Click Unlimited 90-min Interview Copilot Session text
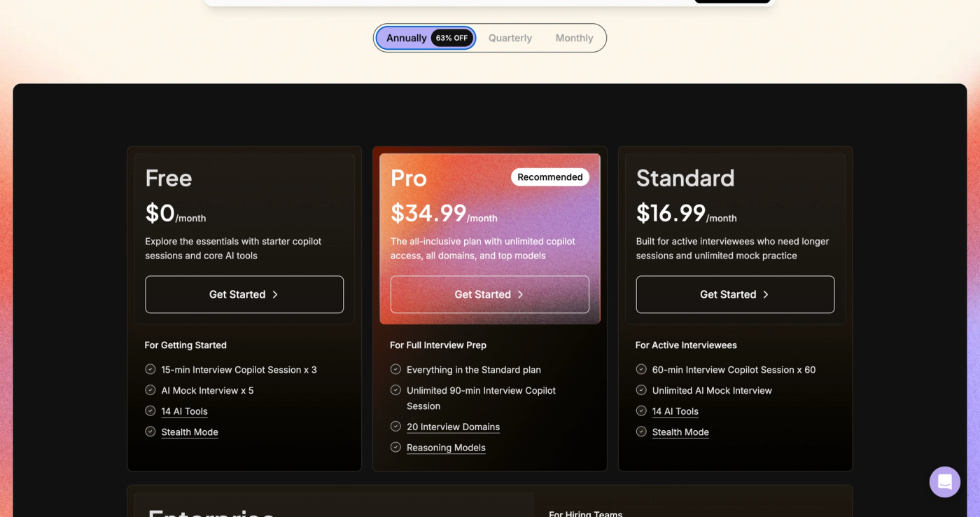This screenshot has width=980, height=517. 481,398
